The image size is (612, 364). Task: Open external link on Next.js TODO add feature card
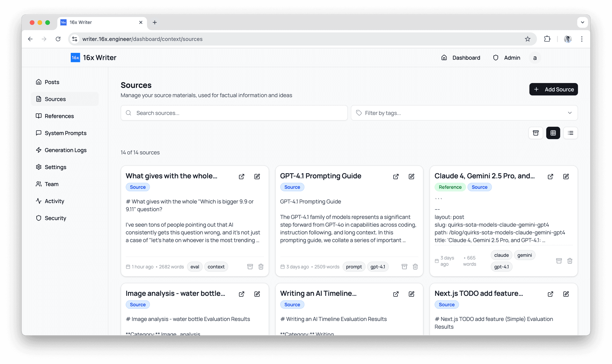coord(550,294)
